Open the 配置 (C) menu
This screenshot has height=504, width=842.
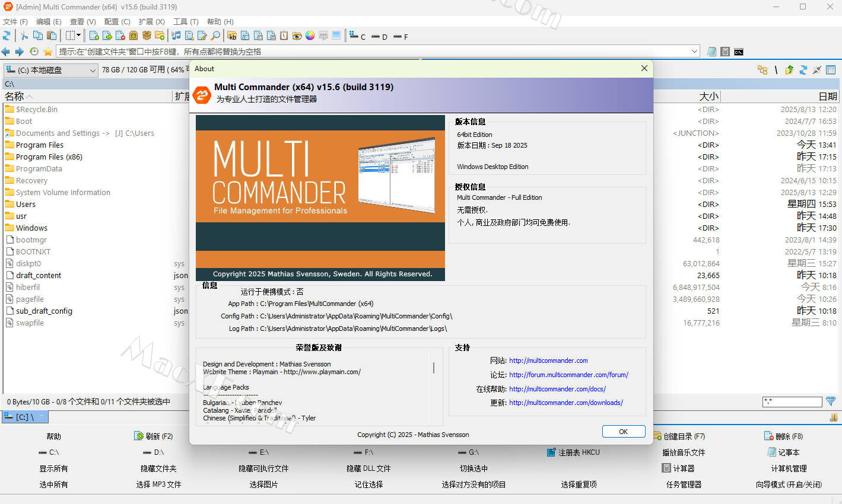[117, 21]
